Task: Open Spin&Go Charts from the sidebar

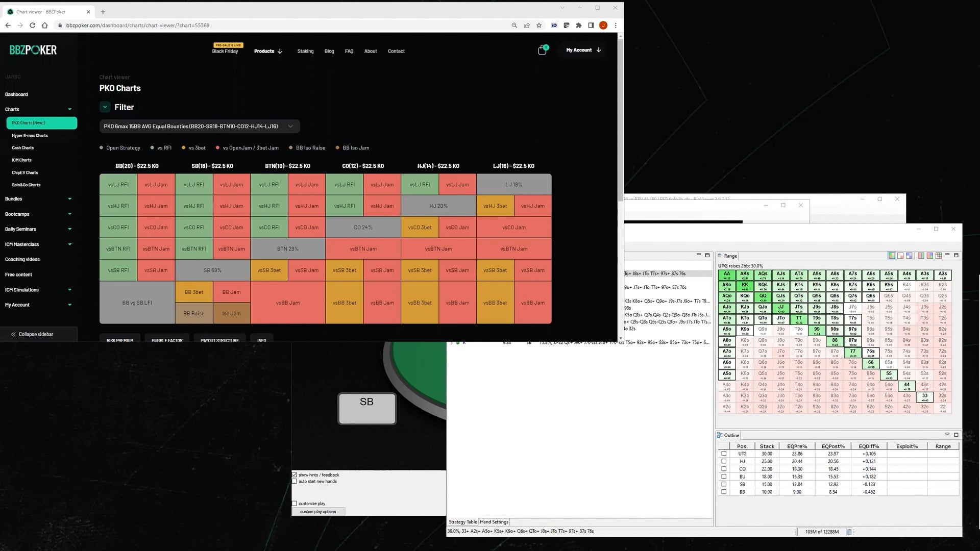Action: [x=26, y=185]
